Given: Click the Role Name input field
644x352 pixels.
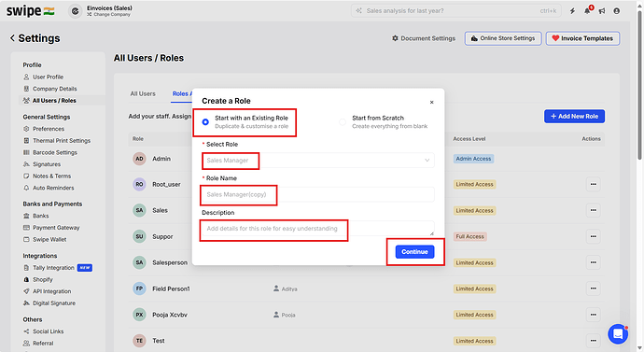Looking at the screenshot, I should click(x=318, y=194).
